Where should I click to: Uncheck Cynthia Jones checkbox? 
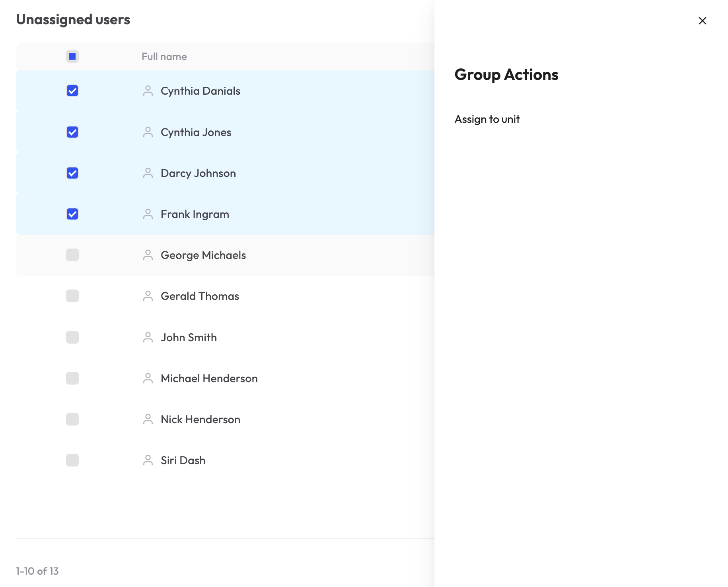tap(72, 132)
